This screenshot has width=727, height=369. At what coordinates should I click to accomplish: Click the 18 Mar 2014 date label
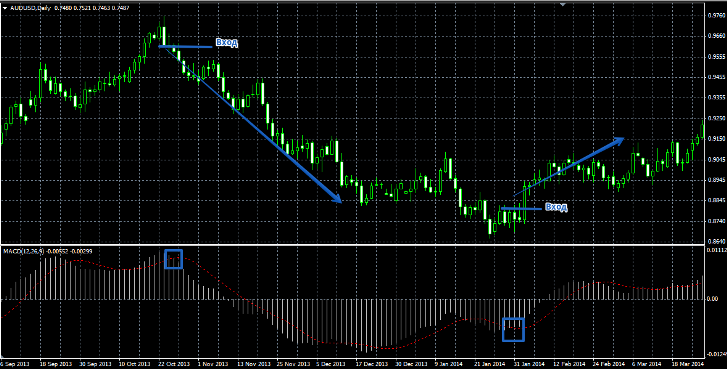(688, 365)
